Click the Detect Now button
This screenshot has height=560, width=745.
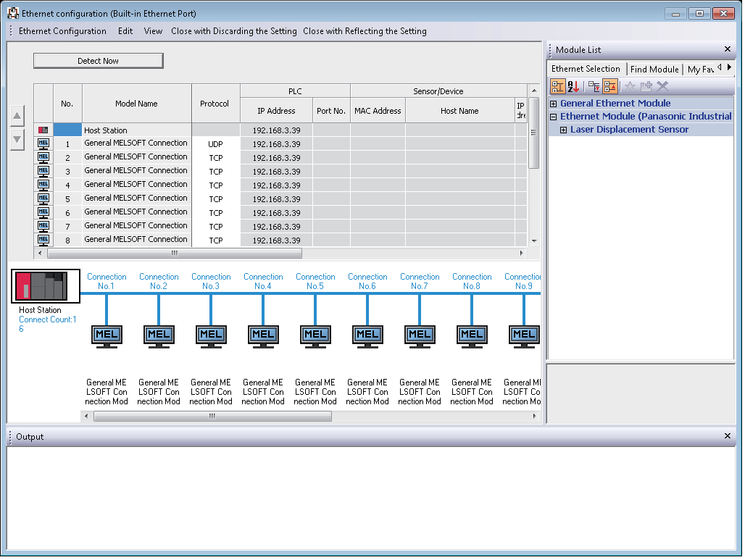coord(98,61)
